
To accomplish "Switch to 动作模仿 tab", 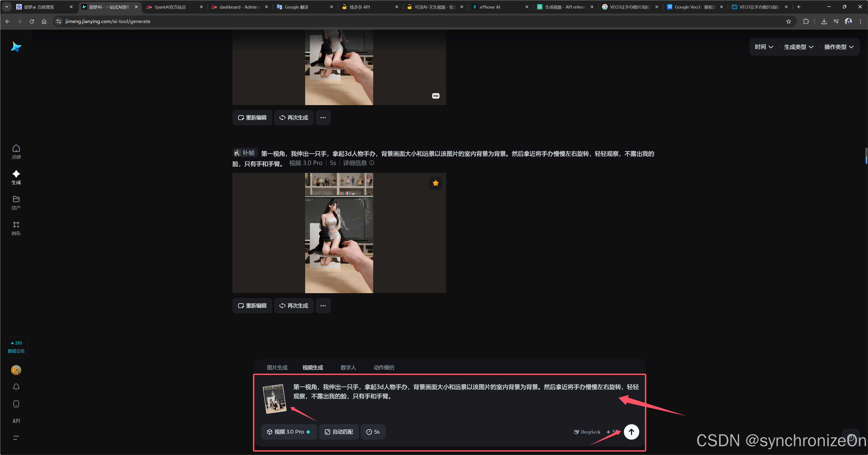I will (384, 367).
